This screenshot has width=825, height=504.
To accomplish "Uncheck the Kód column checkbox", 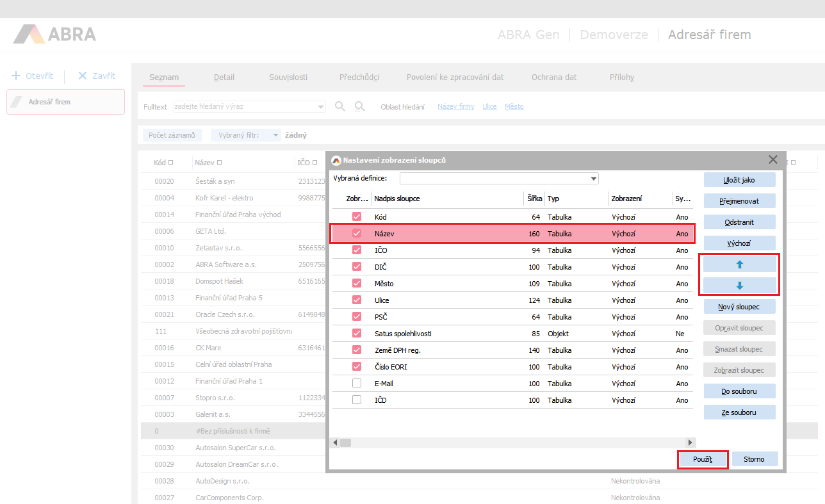I will (357, 217).
